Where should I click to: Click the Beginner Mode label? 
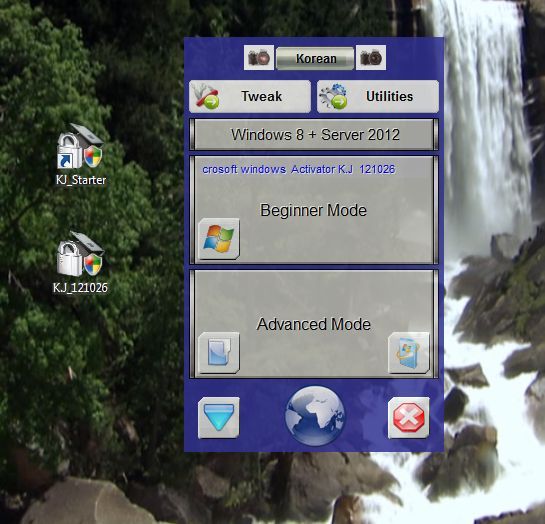pos(314,210)
